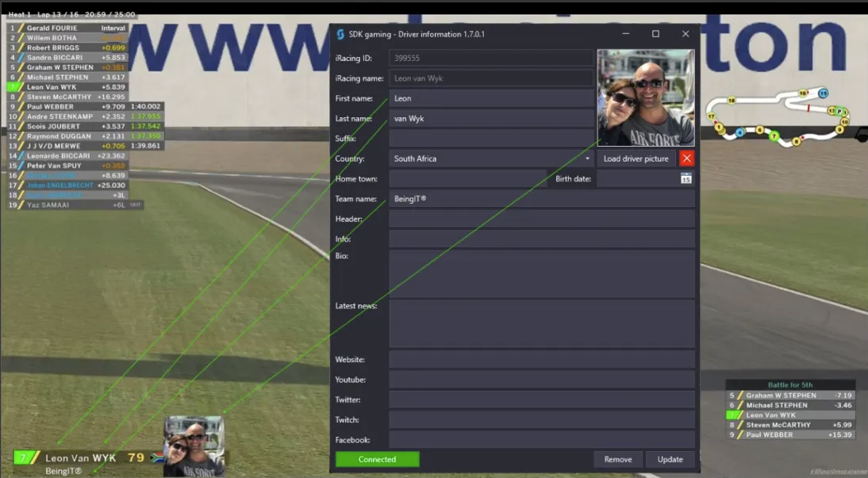Click the First name field containing Leon
Screen dimensions: 868x478
492,98
